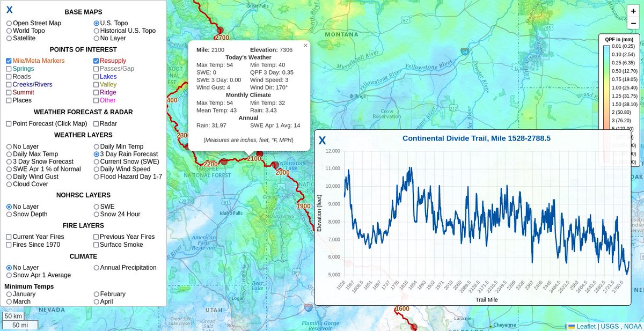Enable Passes/Gap points of interest
This screenshot has width=644, height=331.
(96, 69)
